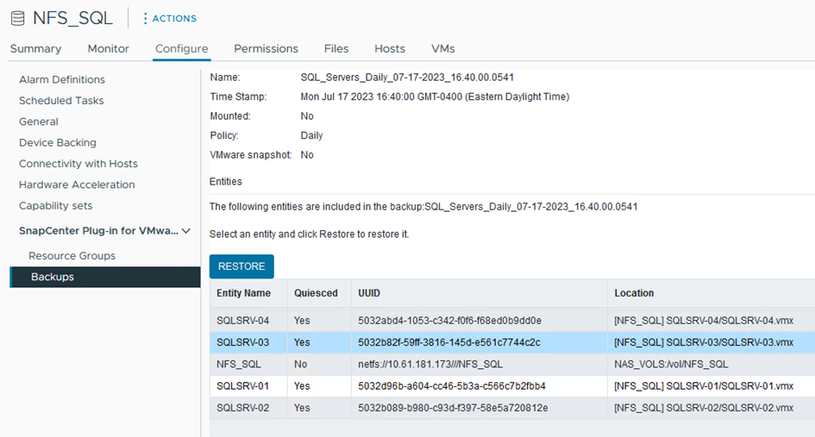Select the Permissions tab
The width and height of the screenshot is (815, 437).
pos(266,48)
